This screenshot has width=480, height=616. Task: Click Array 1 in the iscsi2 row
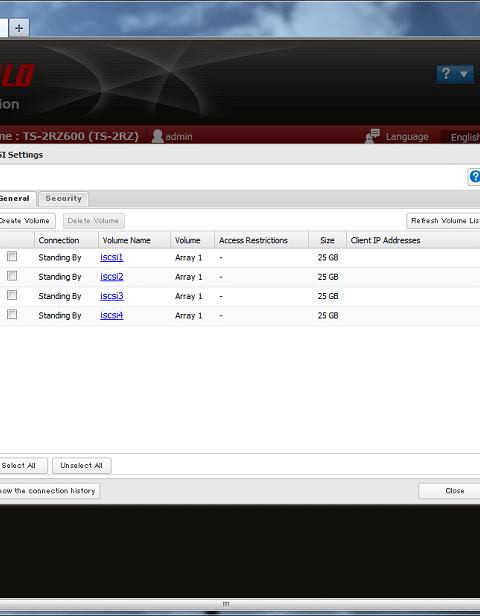[x=188, y=277]
